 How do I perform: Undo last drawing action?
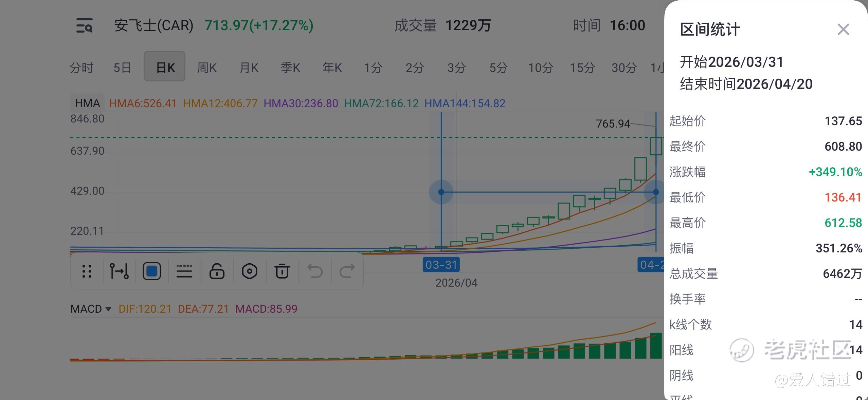point(315,271)
